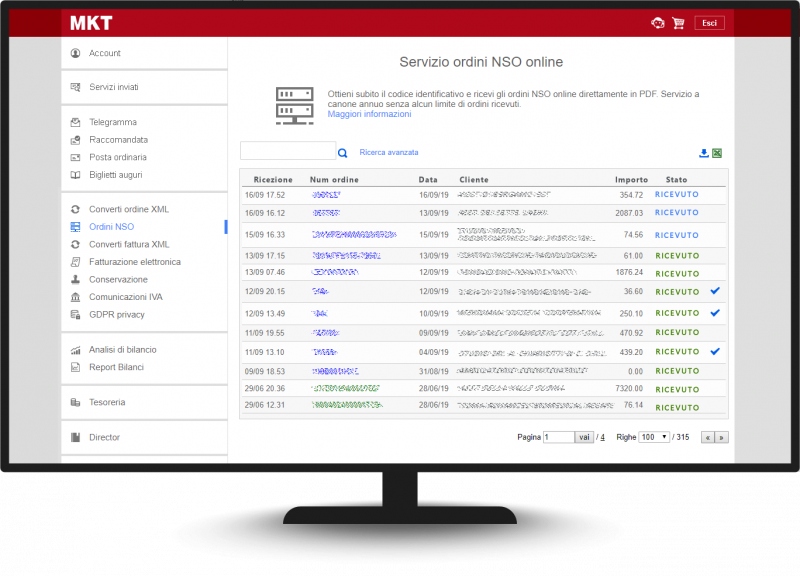Viewport: 800px width, 576px height.
Task: Click reception time 16/09 17.52
Action: click(x=265, y=195)
